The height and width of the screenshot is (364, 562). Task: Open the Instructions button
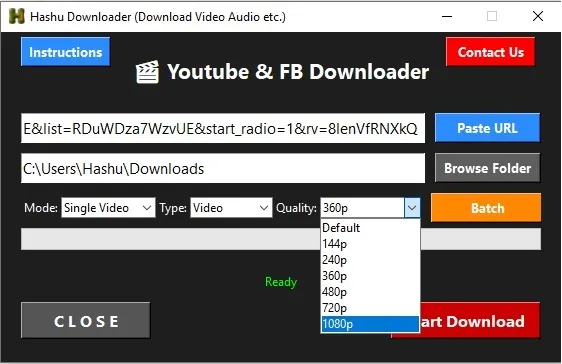66,52
